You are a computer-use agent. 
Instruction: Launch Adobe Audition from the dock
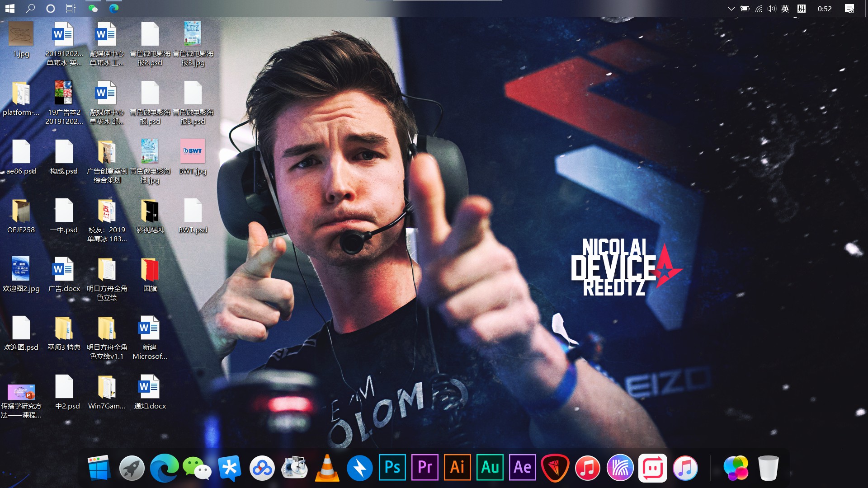coord(490,467)
